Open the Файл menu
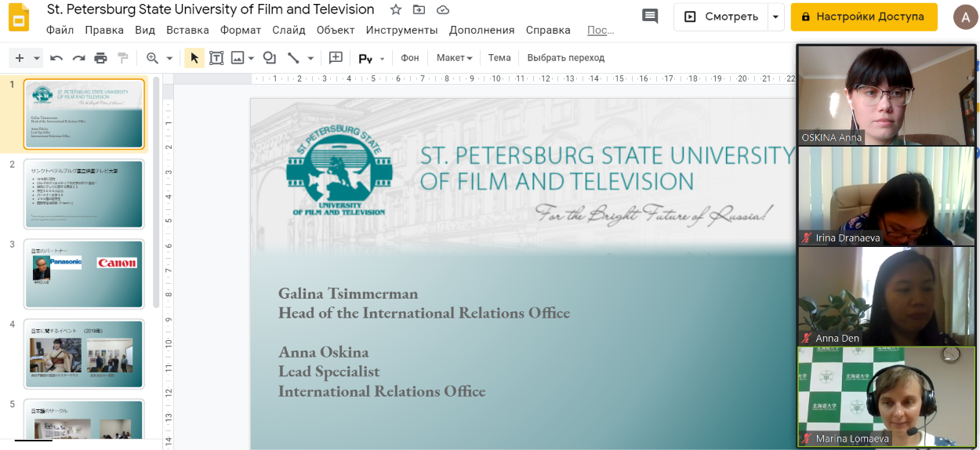Screen dimensions: 980x450 click(60, 30)
